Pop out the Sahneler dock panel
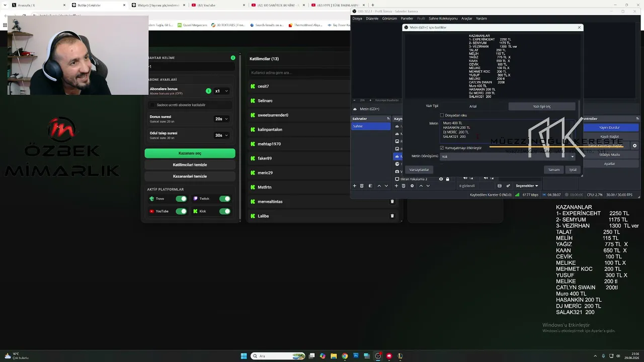The width and height of the screenshot is (644, 362). [x=388, y=119]
